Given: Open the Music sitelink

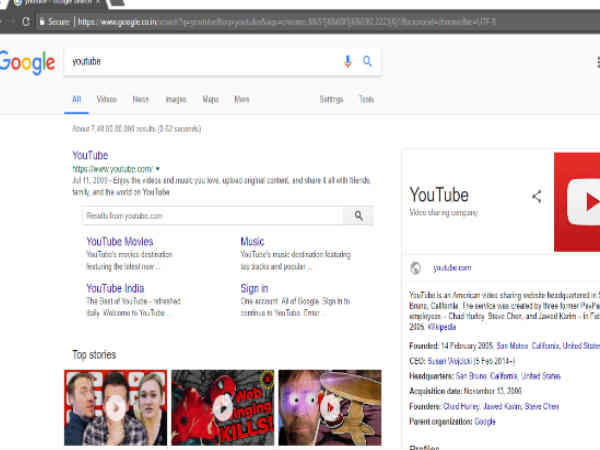Looking at the screenshot, I should [252, 241].
